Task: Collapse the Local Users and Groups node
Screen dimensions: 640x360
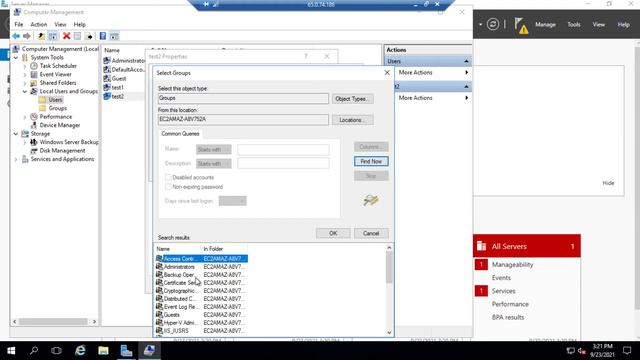Action: point(25,91)
